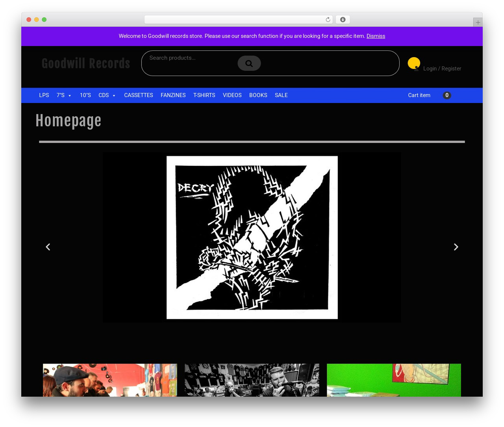Go to previous slide with left arrow
Screen dimensions: 504x427
(x=48, y=247)
